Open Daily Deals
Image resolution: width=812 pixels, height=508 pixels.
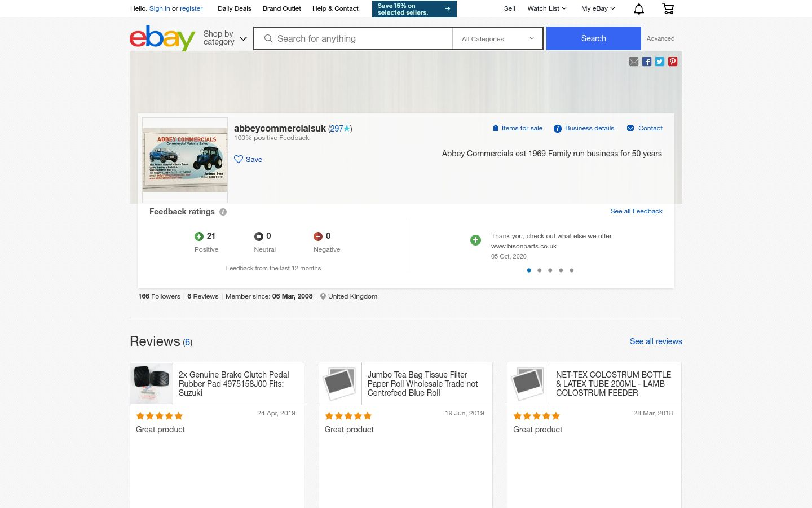click(x=235, y=8)
